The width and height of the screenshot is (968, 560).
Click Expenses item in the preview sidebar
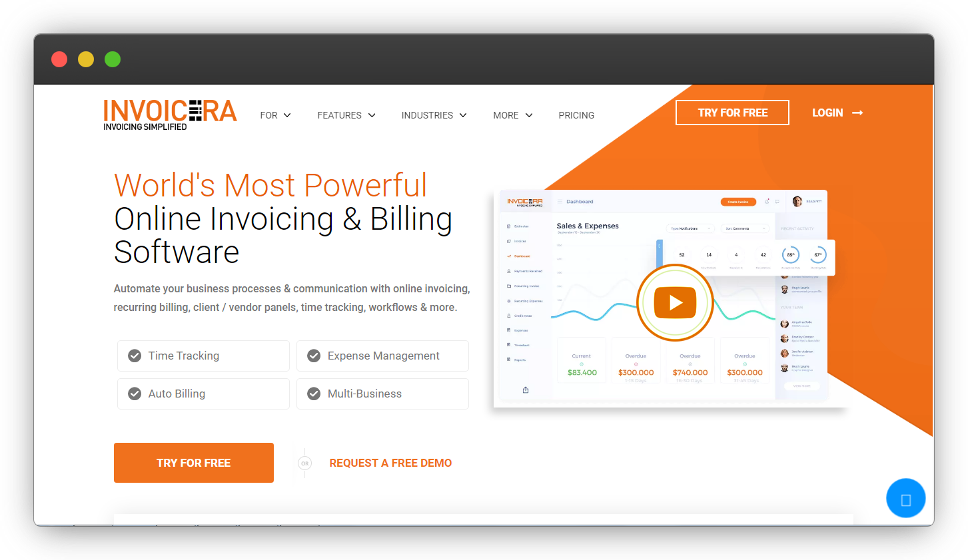pyautogui.click(x=518, y=330)
